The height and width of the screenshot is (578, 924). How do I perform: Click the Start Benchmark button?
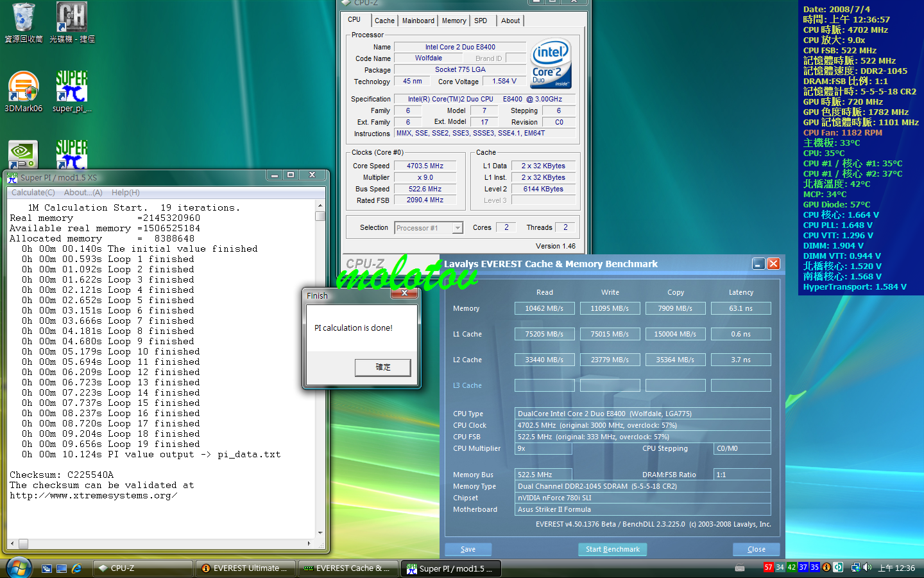coord(613,550)
